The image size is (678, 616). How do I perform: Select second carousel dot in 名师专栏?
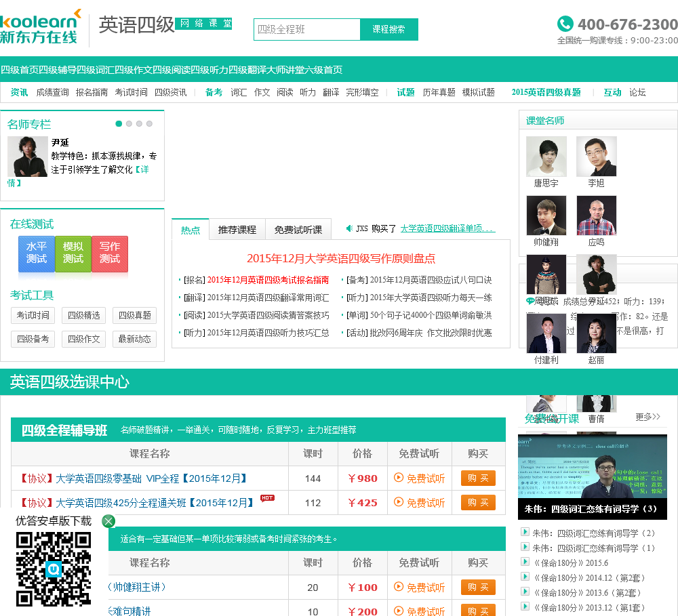(x=129, y=123)
